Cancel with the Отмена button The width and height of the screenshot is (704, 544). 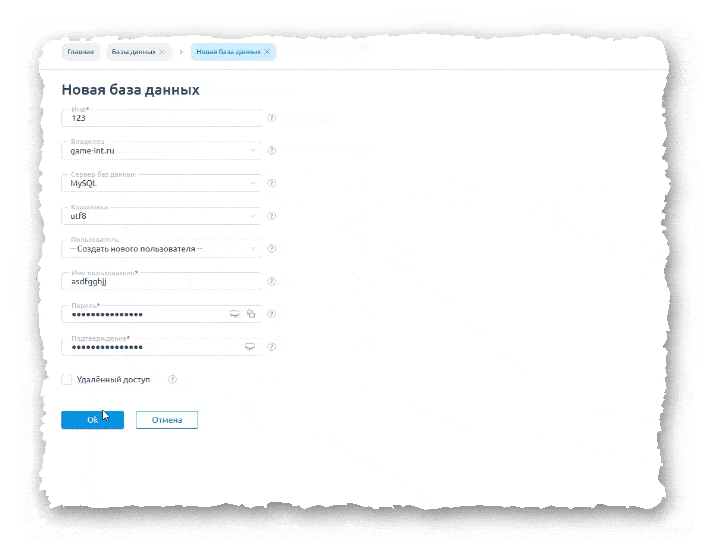click(x=167, y=420)
